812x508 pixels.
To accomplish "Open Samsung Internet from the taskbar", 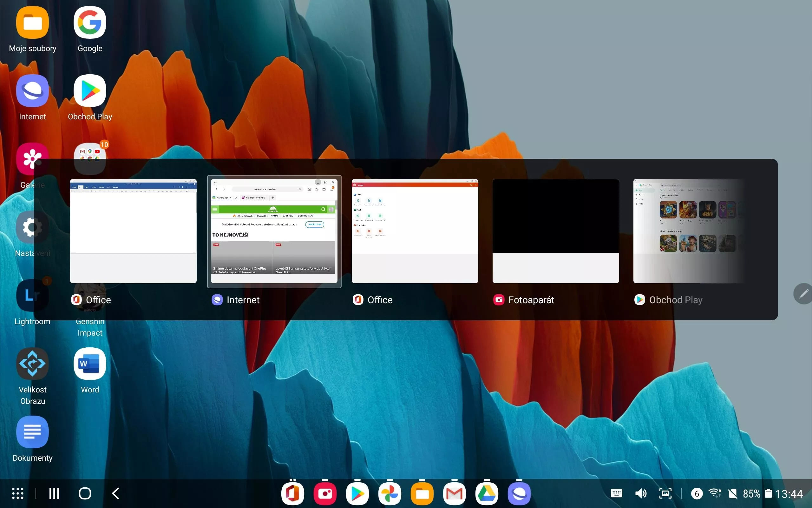I will [x=520, y=494].
